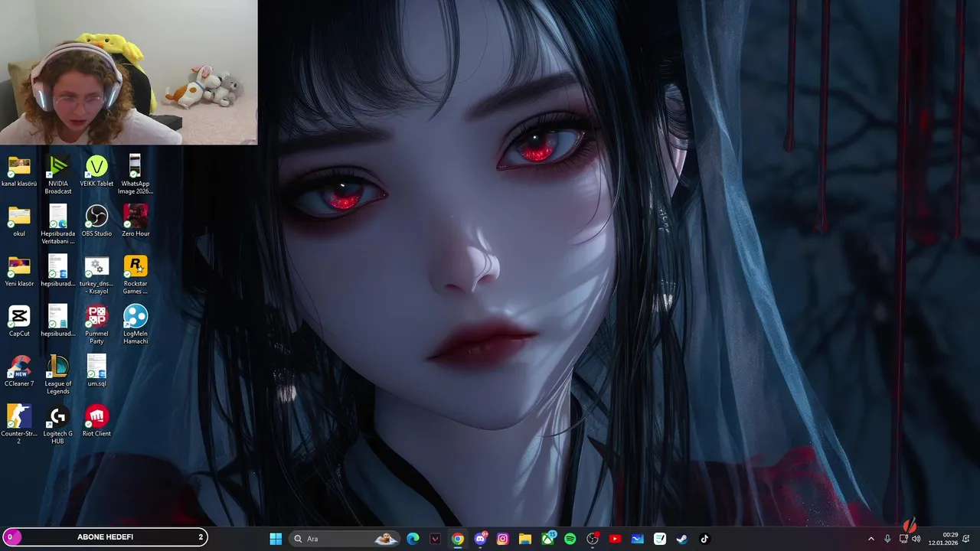Screen dimensions: 980x551
Task: Open Discord from the taskbar
Action: click(481, 539)
